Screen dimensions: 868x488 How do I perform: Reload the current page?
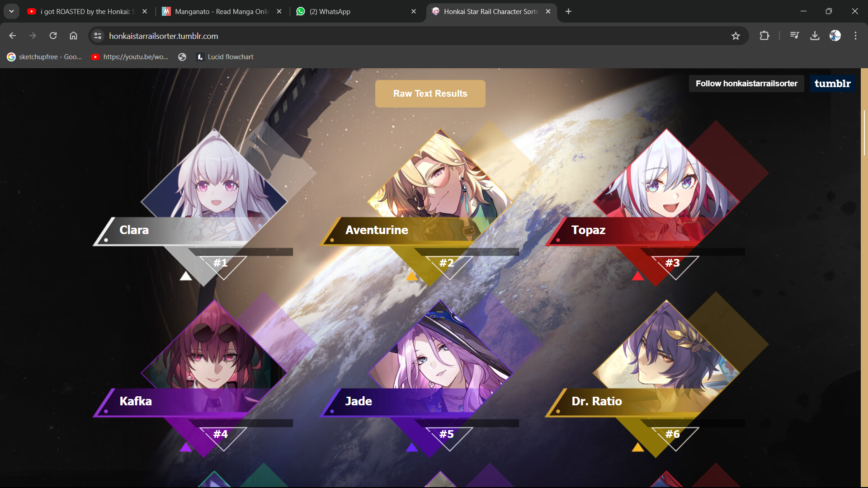click(x=53, y=36)
